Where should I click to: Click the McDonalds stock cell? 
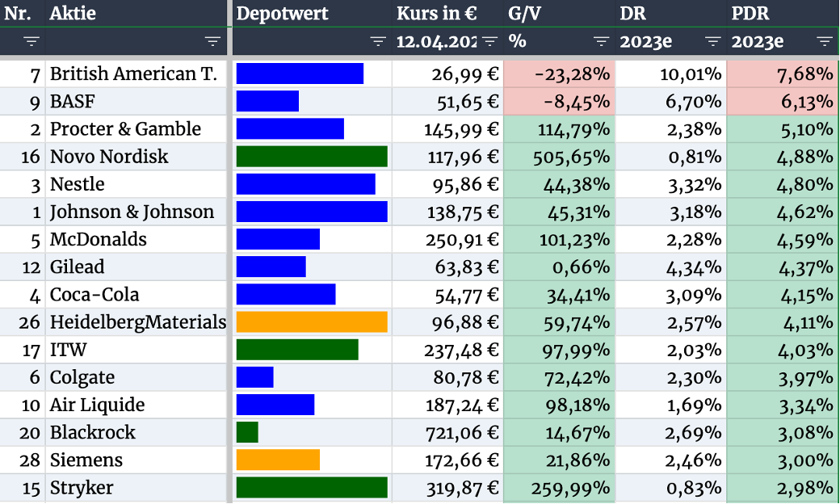pyautogui.click(x=136, y=239)
